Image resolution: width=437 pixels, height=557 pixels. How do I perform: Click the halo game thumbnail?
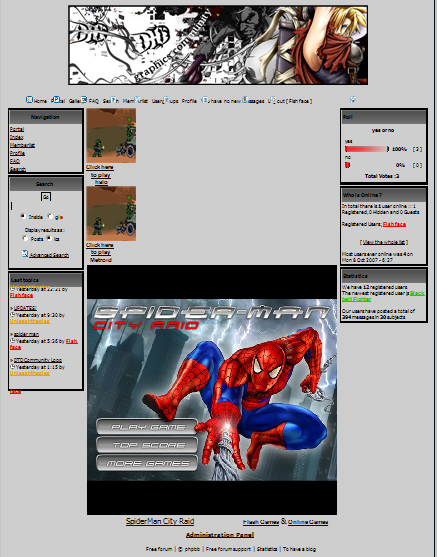[x=111, y=136]
